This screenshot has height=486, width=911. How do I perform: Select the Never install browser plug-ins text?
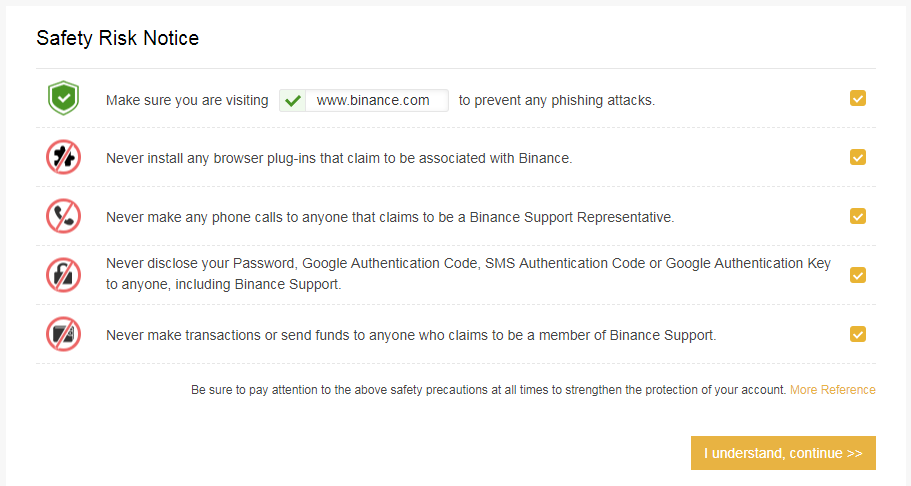[x=339, y=158]
